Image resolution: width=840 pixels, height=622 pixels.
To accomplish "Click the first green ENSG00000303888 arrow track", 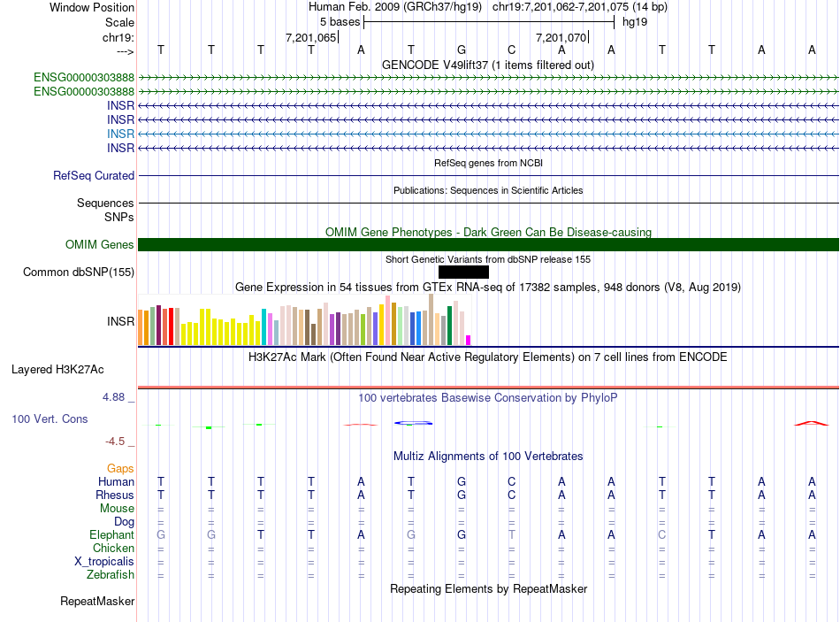I will click(488, 78).
